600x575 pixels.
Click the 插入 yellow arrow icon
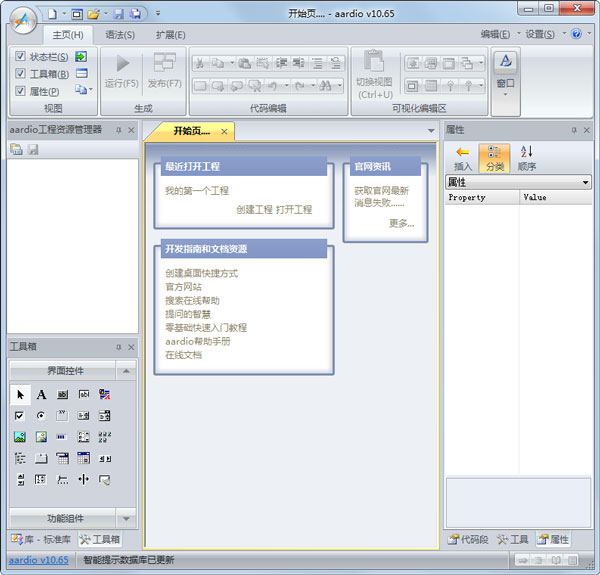click(463, 152)
